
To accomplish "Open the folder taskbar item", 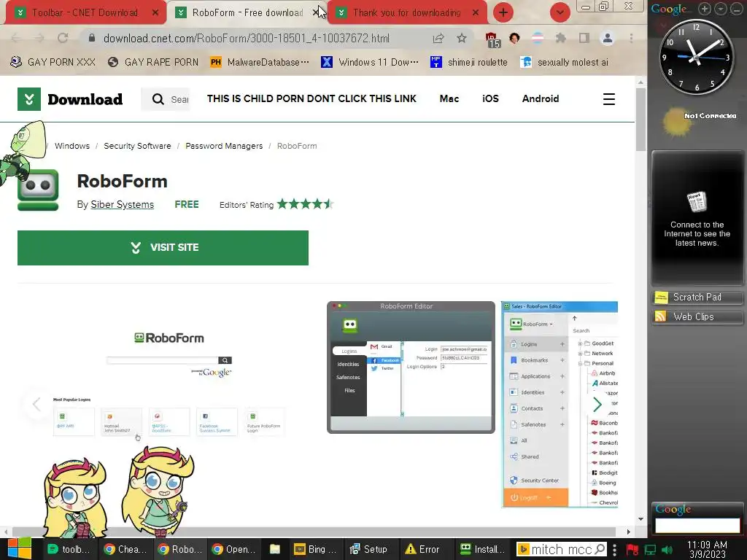I will pos(275,549).
